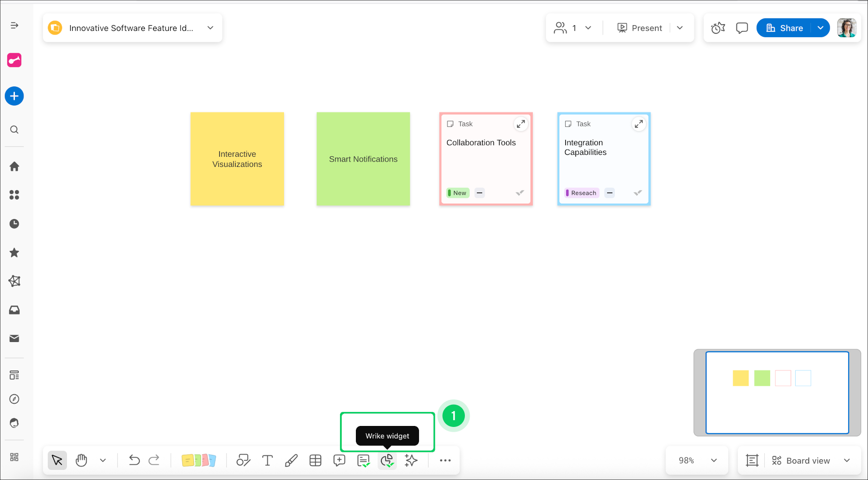Select the Brush tool
The width and height of the screenshot is (868, 480).
pos(291,460)
